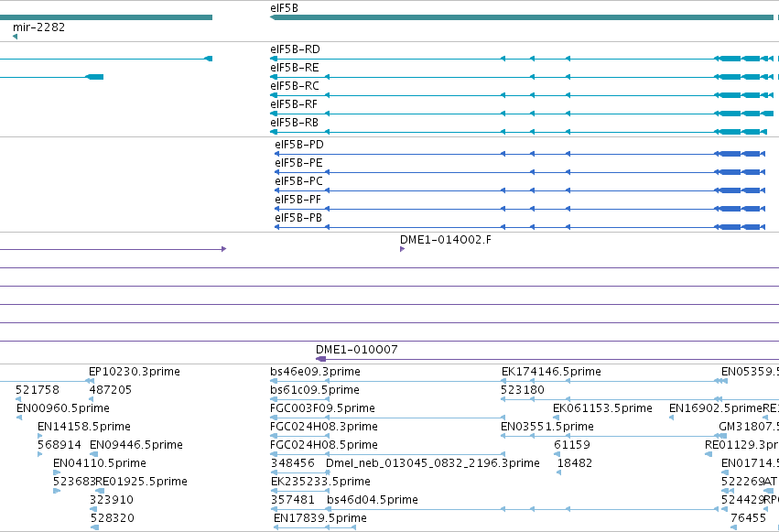
Task: Open EN17839.5prime EST label
Action: pyautogui.click(x=320, y=518)
